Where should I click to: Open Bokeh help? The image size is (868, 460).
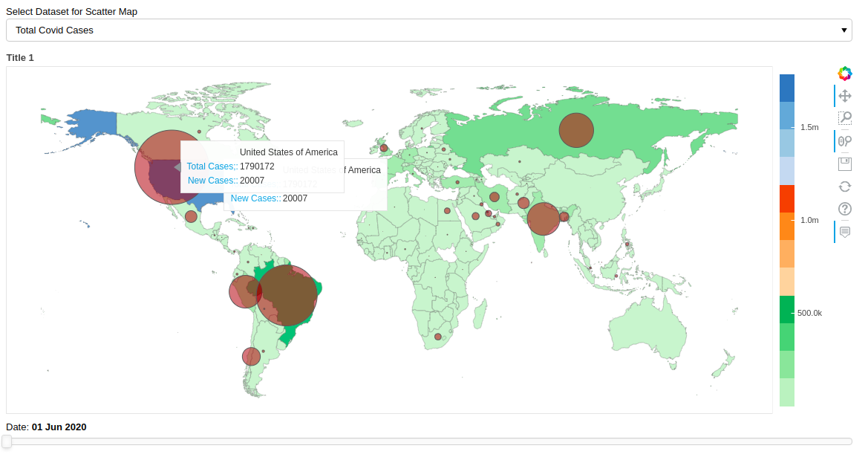tap(844, 209)
